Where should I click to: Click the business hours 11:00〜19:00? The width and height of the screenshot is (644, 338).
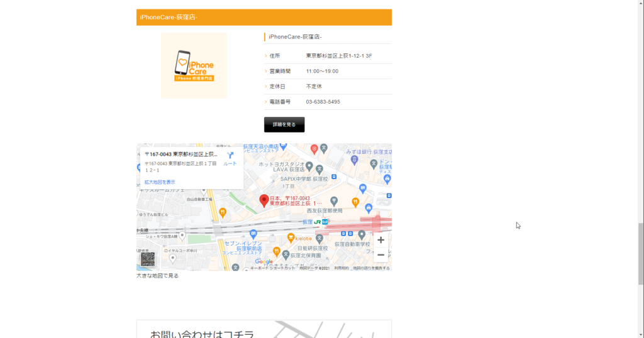[x=322, y=71]
